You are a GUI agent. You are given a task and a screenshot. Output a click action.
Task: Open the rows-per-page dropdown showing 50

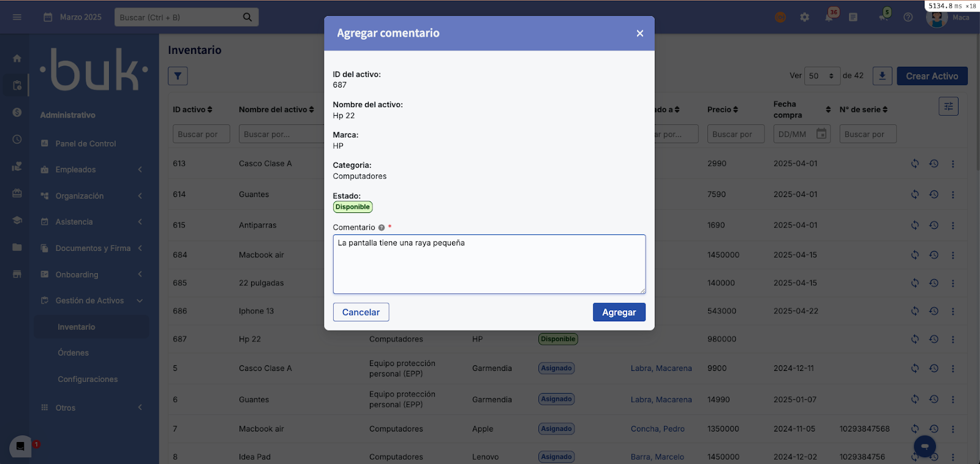pos(821,76)
